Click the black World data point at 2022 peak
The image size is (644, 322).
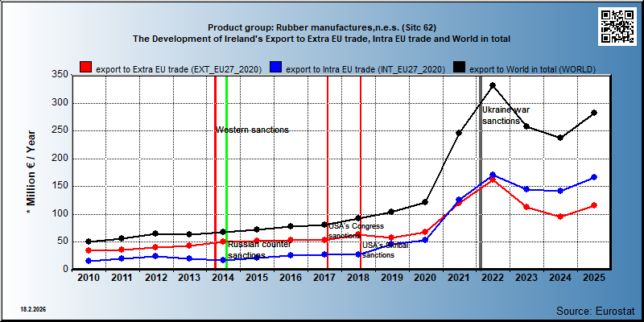coord(493,85)
